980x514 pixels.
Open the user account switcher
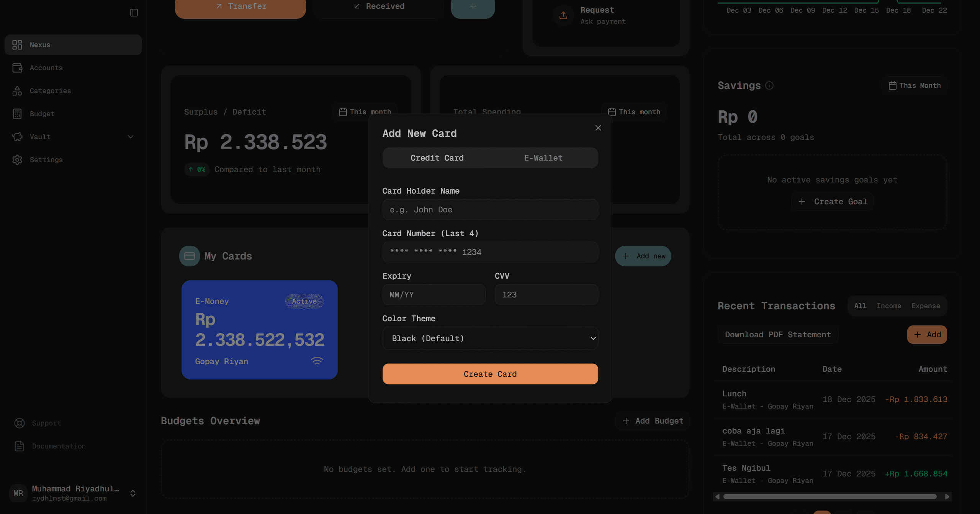pyautogui.click(x=133, y=493)
